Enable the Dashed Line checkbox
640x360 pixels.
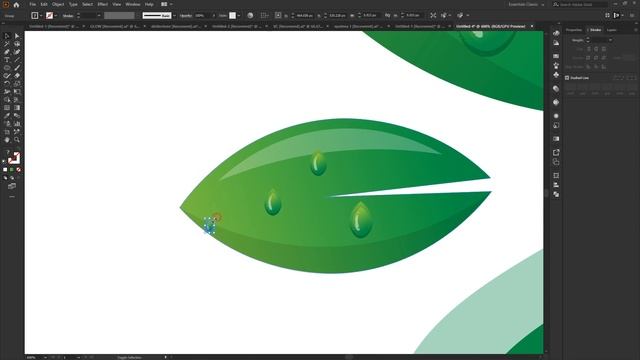coord(567,78)
